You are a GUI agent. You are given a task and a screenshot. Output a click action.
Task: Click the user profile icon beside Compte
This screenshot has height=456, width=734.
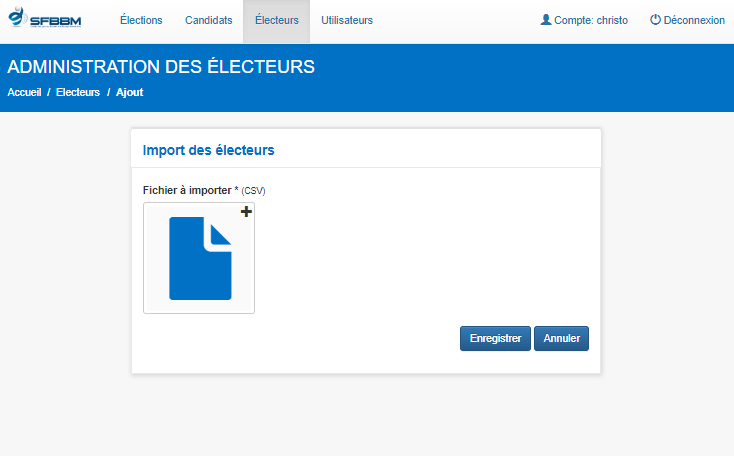(x=546, y=20)
